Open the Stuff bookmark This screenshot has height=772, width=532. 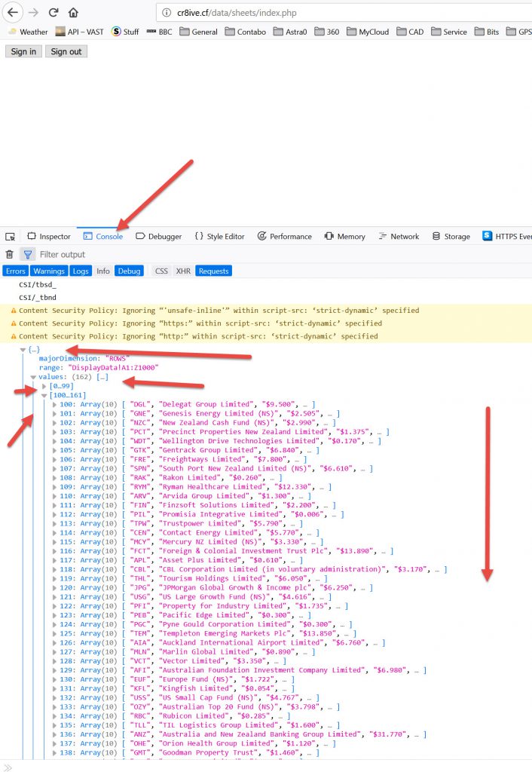125,32
